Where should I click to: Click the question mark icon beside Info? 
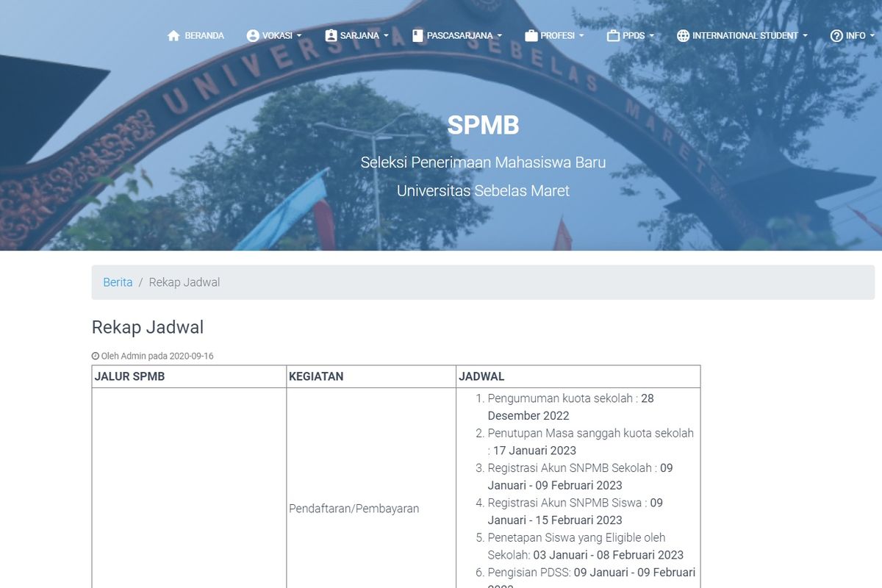836,35
